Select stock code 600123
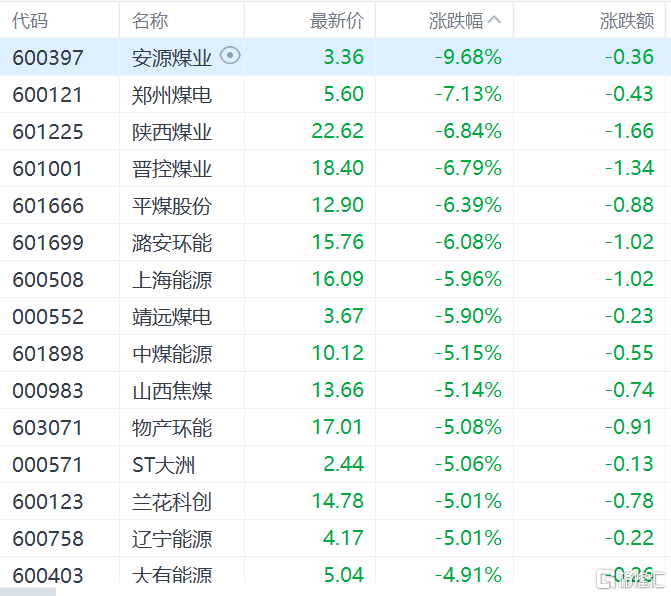Viewport: 671px width, 596px height. 48,502
